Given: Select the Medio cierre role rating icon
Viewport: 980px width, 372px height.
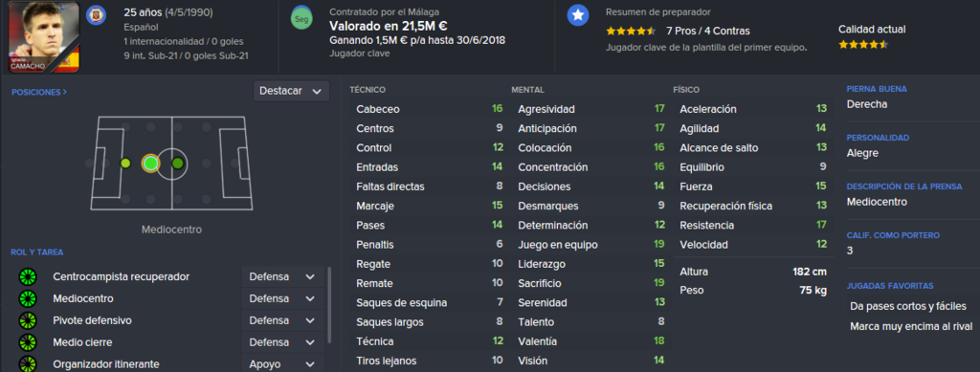Looking at the screenshot, I should 28,342.
